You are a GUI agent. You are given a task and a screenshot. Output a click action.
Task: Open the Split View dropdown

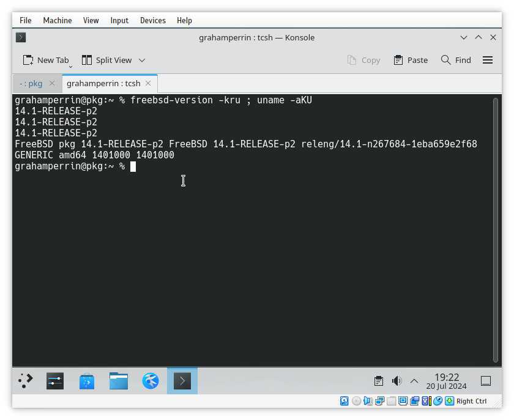(x=141, y=60)
